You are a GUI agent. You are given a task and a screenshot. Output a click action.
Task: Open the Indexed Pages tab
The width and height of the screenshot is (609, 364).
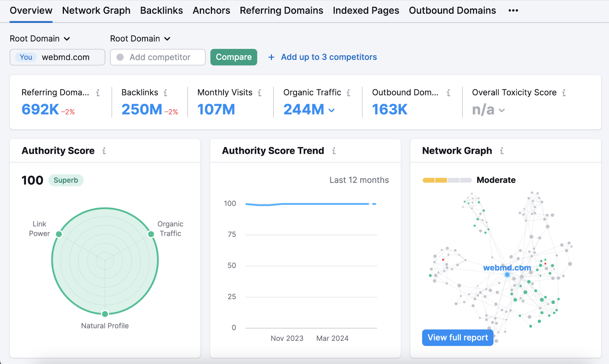click(x=365, y=10)
